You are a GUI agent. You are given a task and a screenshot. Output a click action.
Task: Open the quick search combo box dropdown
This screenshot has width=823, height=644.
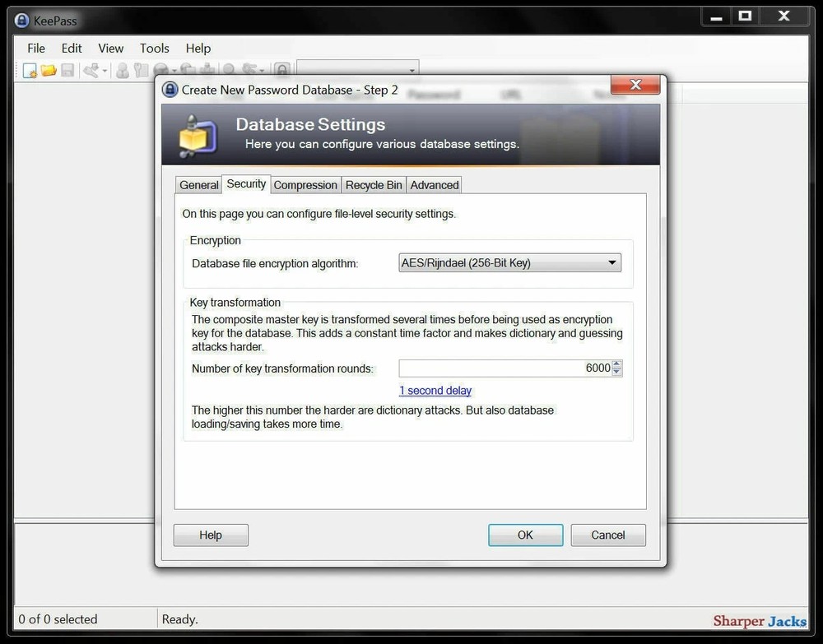(411, 69)
